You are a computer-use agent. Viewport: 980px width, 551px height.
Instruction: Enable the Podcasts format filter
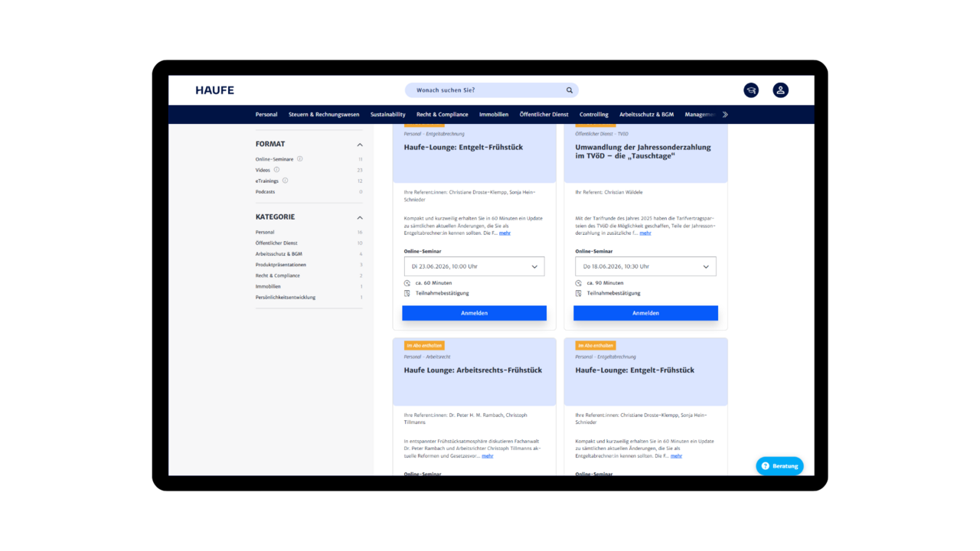click(x=266, y=191)
